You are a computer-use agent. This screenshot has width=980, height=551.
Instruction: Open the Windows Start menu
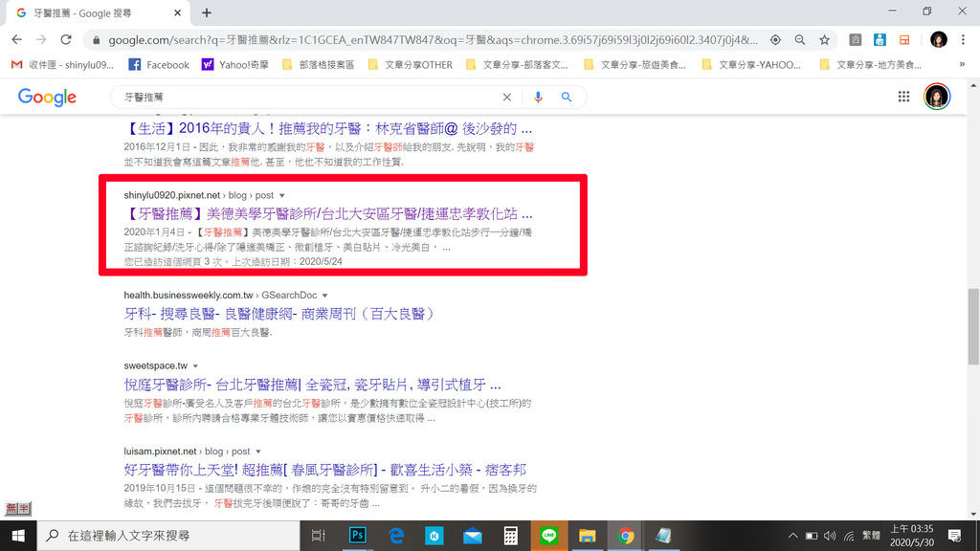[18, 536]
